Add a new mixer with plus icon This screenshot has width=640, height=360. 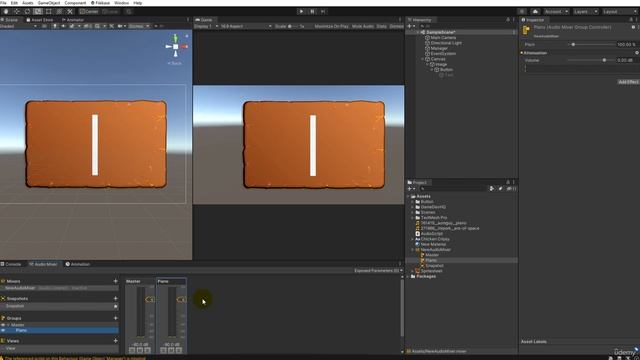pyautogui.click(x=116, y=281)
